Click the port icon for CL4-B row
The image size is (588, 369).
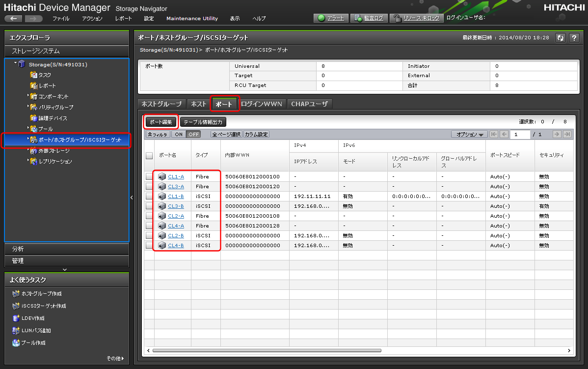click(x=162, y=245)
